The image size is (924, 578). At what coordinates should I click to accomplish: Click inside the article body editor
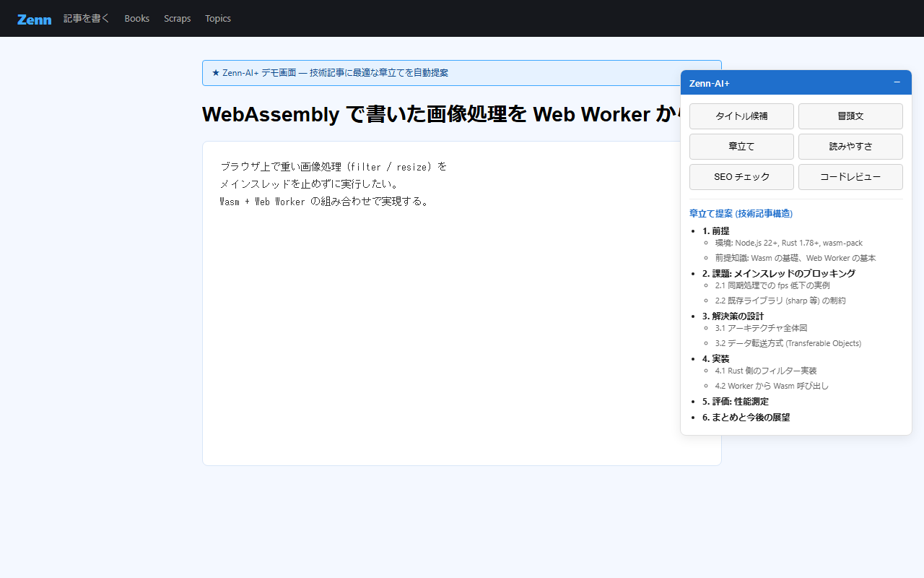[462, 303]
